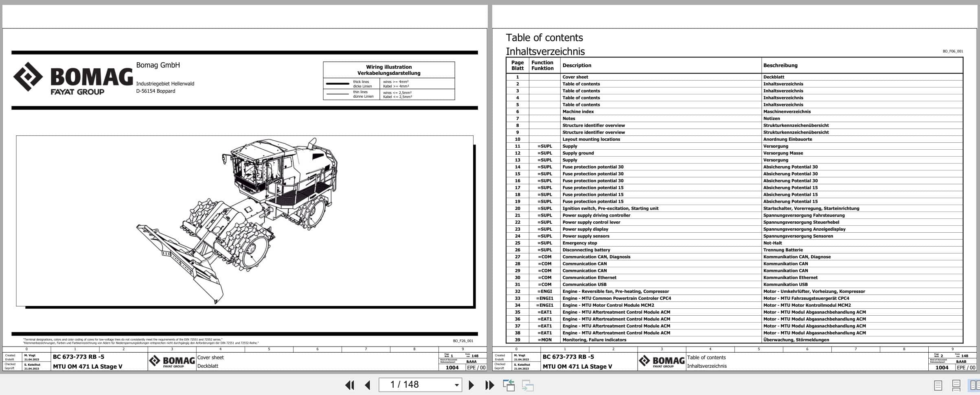
Task: Click 'Communication CAN, Diagnosis' entry
Action: pos(596,257)
